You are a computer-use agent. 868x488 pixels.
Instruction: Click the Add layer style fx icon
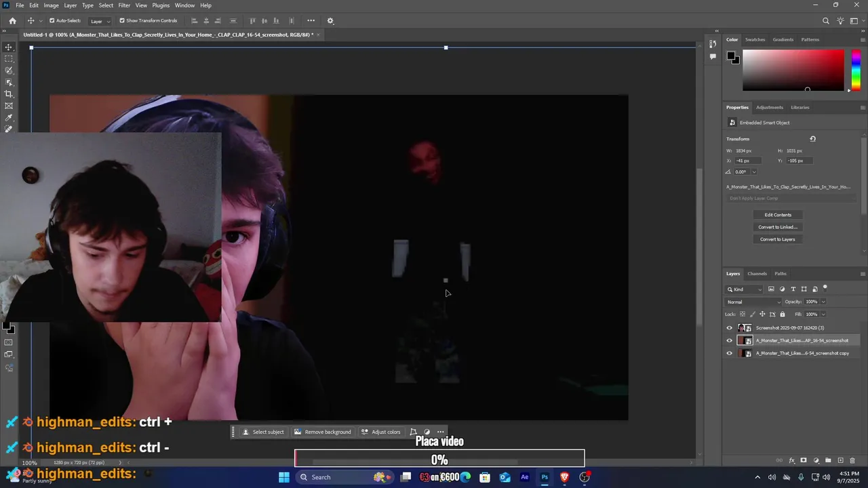pos(791,460)
